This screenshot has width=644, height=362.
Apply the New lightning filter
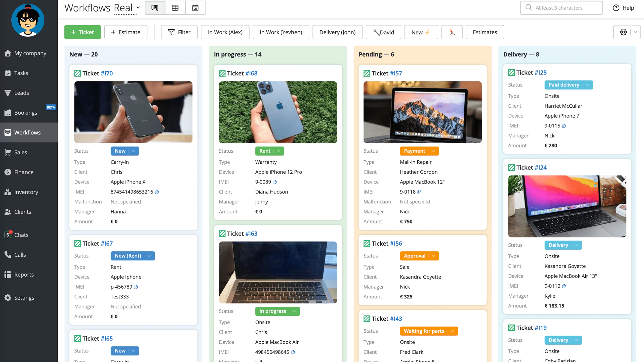click(421, 32)
